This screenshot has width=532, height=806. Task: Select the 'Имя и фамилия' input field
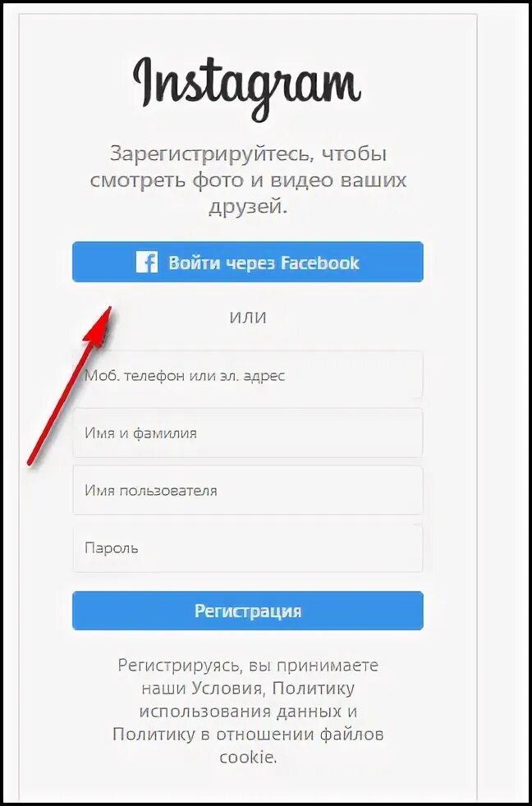(248, 433)
